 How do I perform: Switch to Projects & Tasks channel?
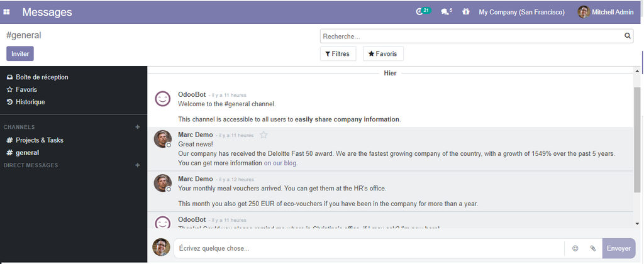(x=39, y=140)
